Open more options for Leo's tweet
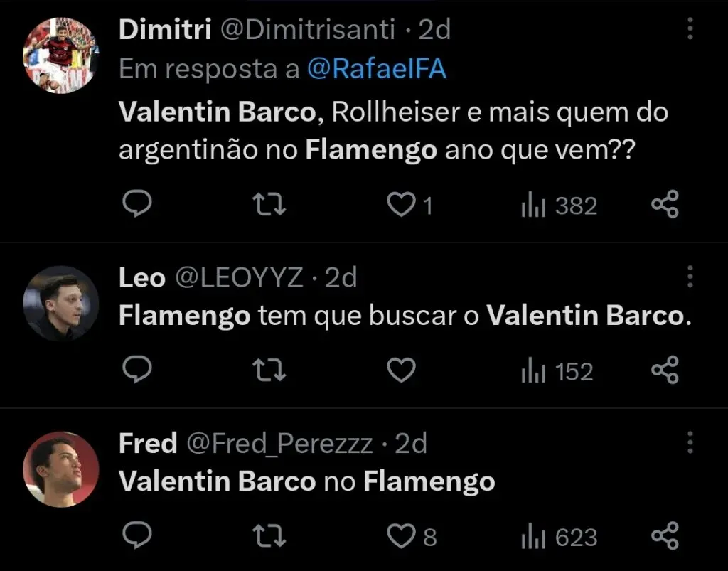 tap(690, 277)
